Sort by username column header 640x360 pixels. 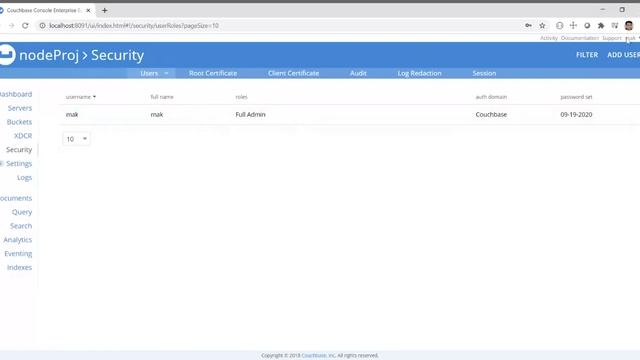click(81, 97)
